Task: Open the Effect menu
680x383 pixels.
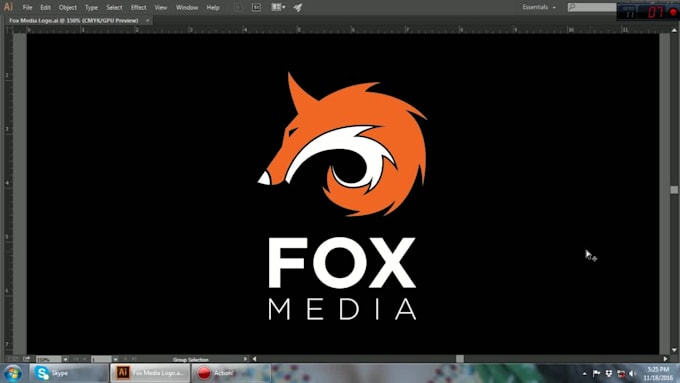Action: [139, 7]
